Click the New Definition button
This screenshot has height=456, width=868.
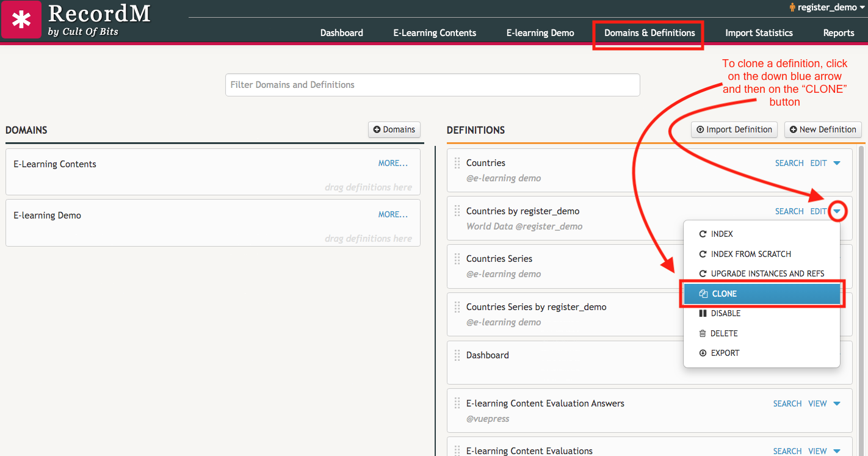click(x=823, y=129)
